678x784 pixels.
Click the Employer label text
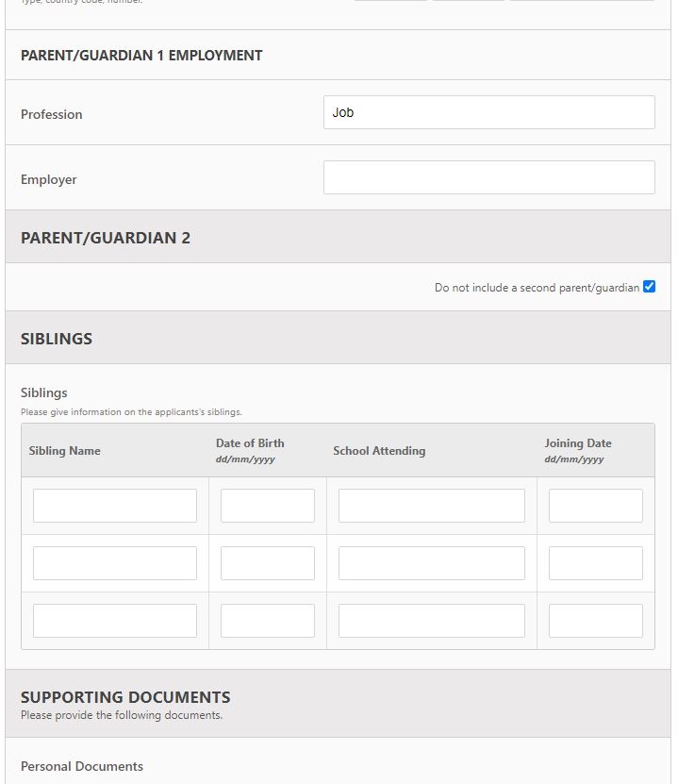[x=48, y=179]
